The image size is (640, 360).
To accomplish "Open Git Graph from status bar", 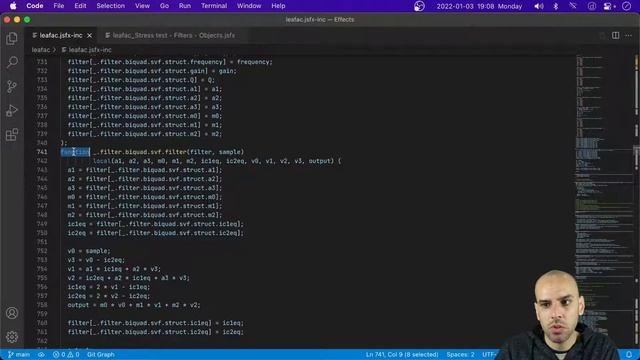I will pos(100,354).
